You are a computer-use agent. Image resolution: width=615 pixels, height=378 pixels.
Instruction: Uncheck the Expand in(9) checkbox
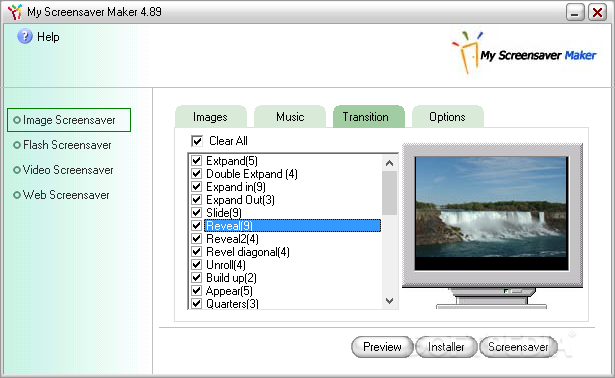(x=197, y=186)
